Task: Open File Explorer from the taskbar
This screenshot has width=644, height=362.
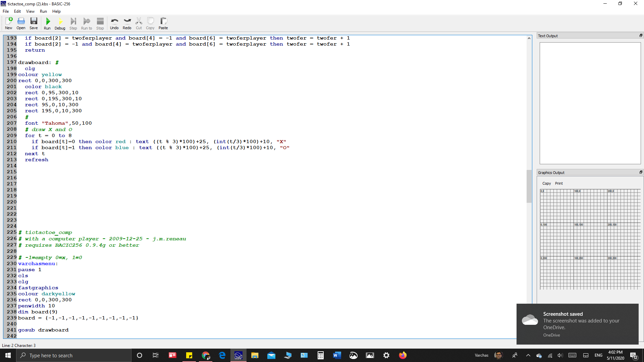Action: 255,355
